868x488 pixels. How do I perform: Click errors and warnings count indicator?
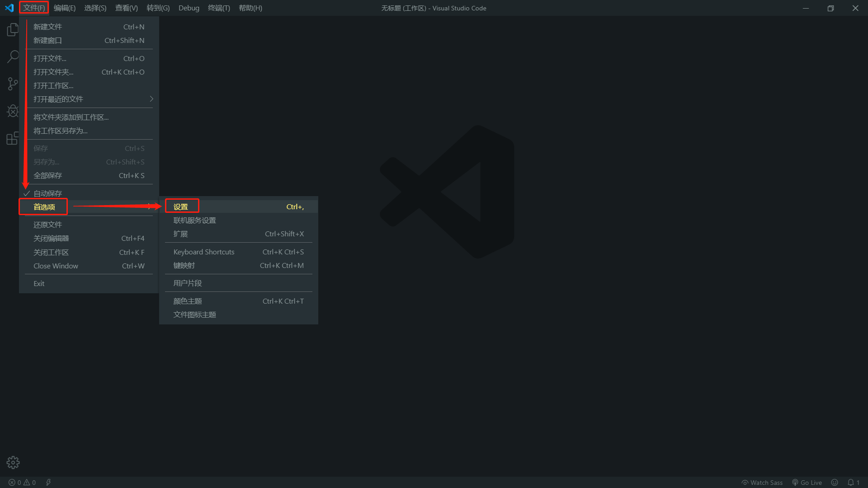tap(22, 483)
